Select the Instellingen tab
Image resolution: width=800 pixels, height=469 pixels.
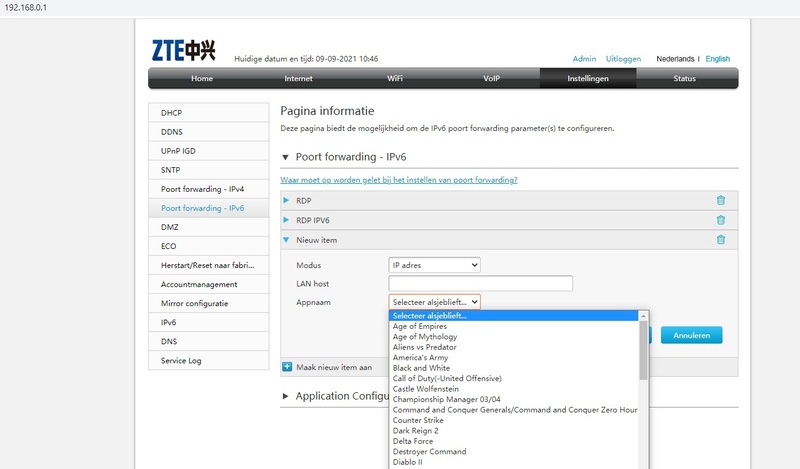coord(588,79)
